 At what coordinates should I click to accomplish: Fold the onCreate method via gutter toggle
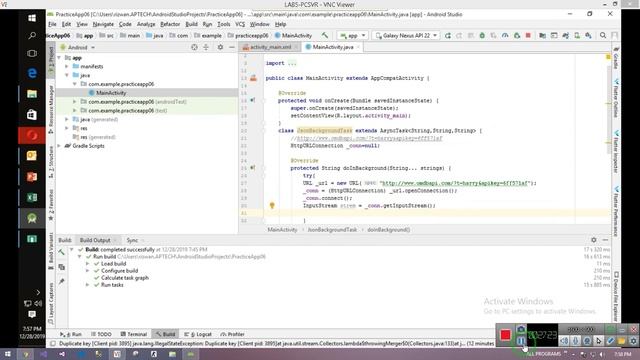(264, 100)
